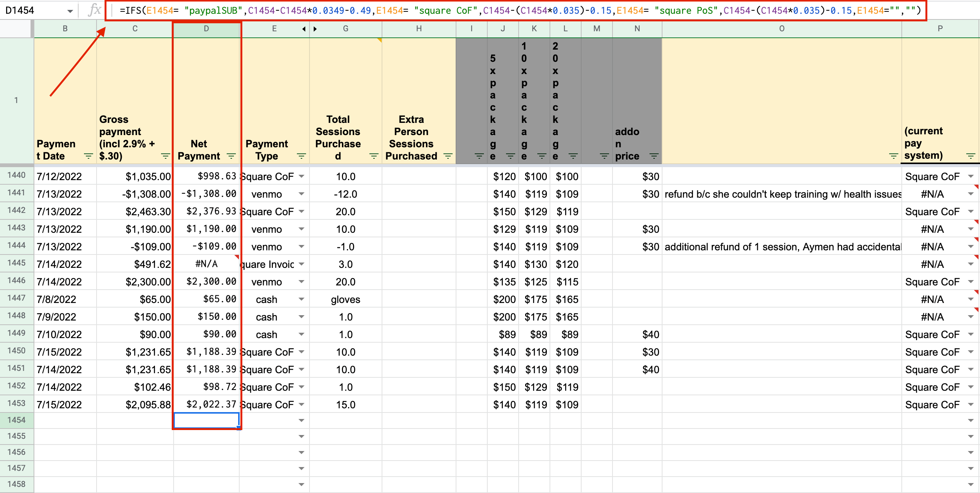Open the Name Box dropdown arrow
Viewport: 980px width, 493px height.
click(x=70, y=11)
